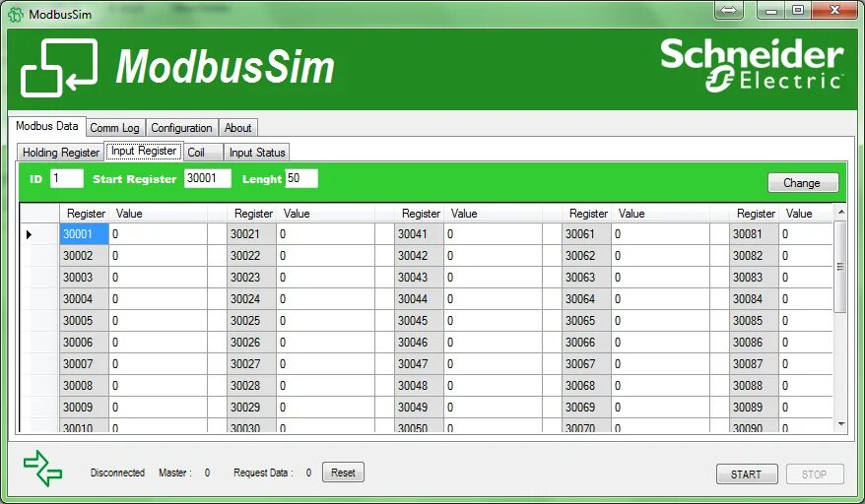Viewport: 865px width, 504px height.
Task: Click the Reset button
Action: (x=343, y=472)
